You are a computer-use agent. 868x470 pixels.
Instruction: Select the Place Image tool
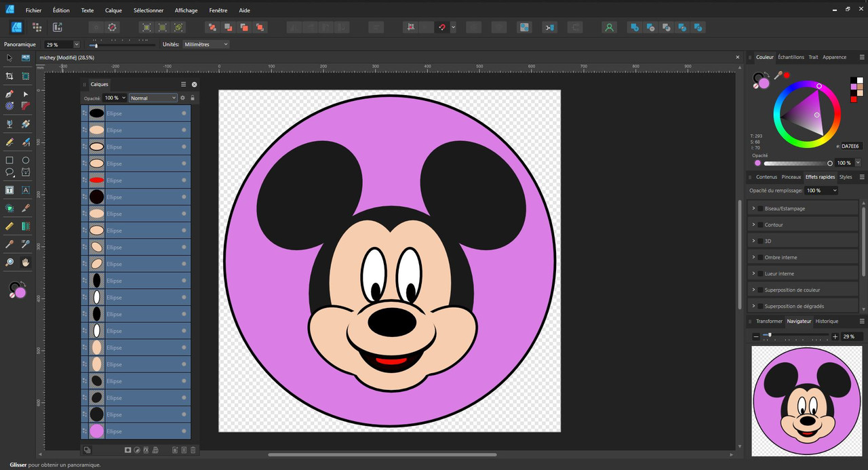coord(26,58)
